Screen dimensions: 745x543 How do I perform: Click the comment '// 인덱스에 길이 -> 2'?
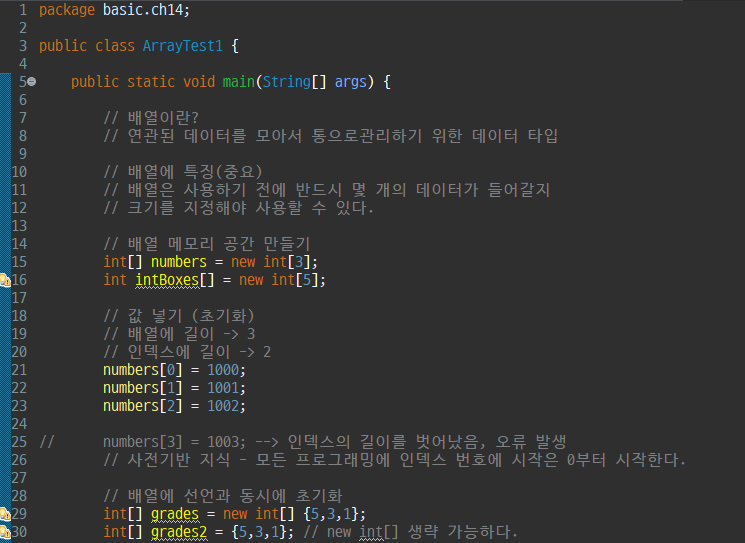tap(187, 352)
